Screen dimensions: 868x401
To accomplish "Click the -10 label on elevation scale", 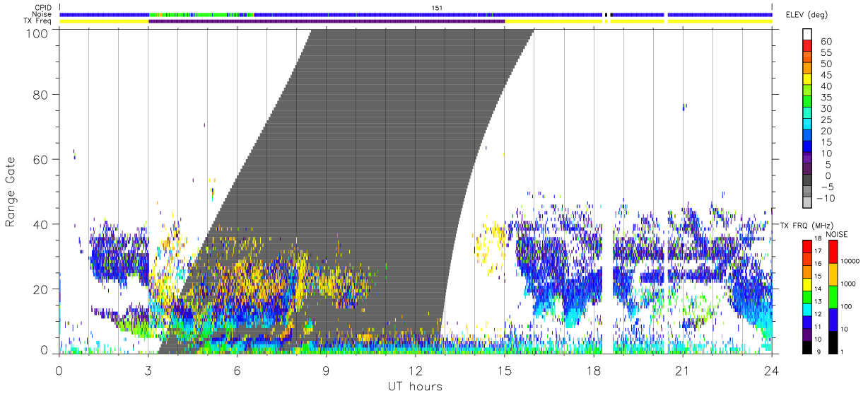I will (825, 198).
